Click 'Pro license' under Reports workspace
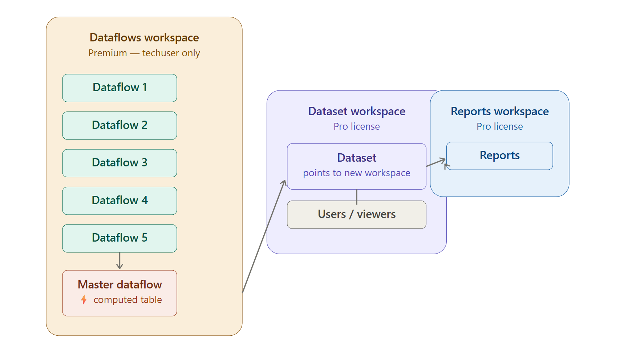Image resolution: width=644 pixels, height=364 pixels. click(x=499, y=126)
